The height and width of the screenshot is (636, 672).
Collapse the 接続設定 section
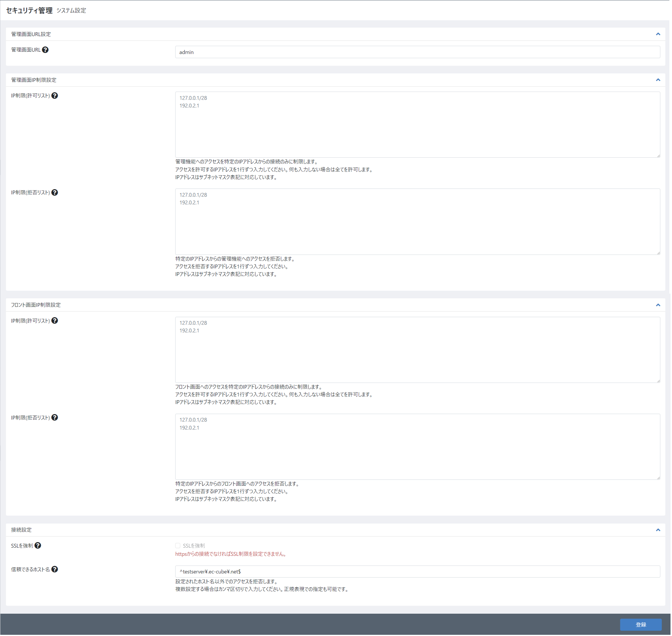point(658,529)
